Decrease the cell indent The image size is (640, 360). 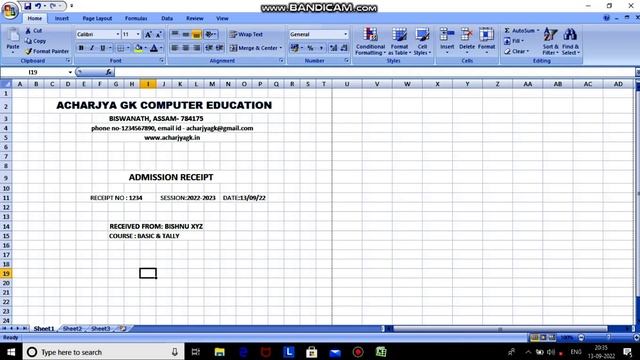209,48
